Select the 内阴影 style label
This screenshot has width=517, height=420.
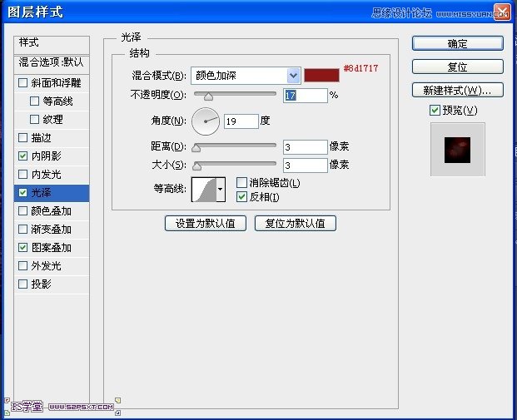[46, 156]
